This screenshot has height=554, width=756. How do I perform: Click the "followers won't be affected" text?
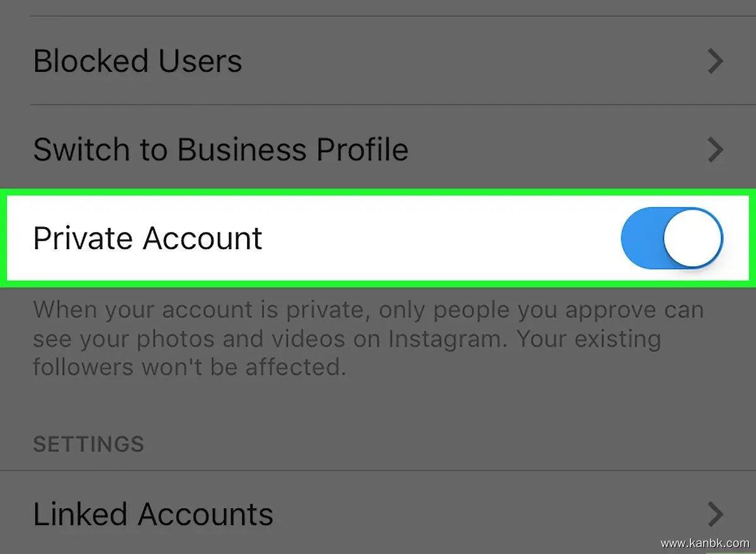click(x=189, y=366)
